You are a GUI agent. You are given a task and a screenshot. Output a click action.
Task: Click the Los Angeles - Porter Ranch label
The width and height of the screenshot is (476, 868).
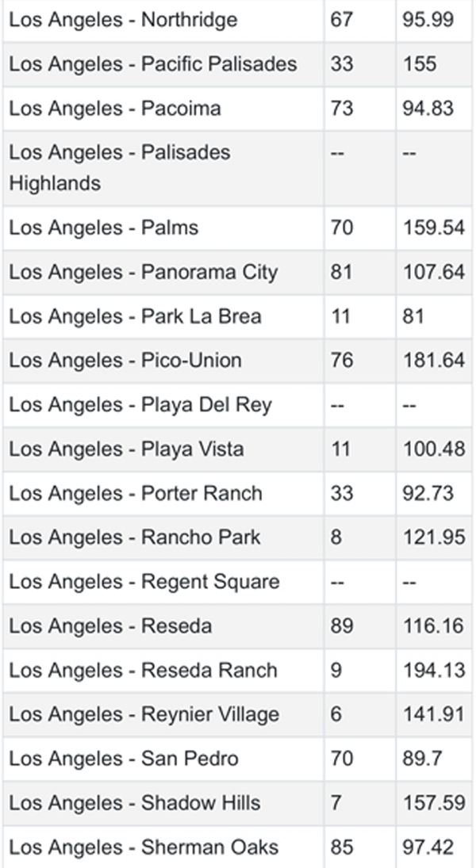click(135, 494)
